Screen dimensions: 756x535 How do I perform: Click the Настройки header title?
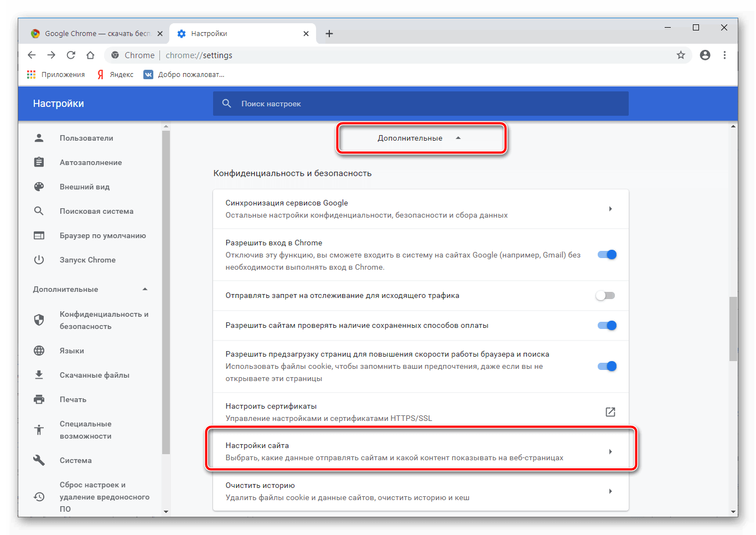(x=58, y=104)
